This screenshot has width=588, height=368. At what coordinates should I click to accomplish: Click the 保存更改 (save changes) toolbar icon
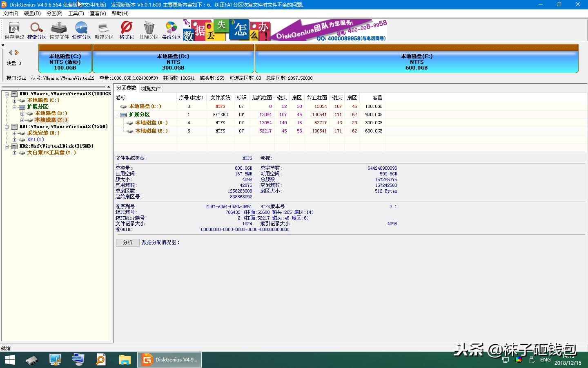(x=13, y=30)
